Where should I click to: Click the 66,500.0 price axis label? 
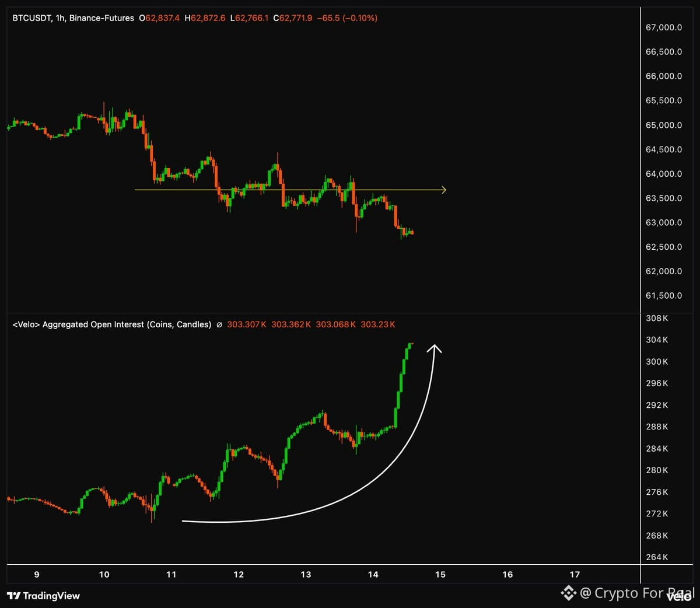pos(664,52)
